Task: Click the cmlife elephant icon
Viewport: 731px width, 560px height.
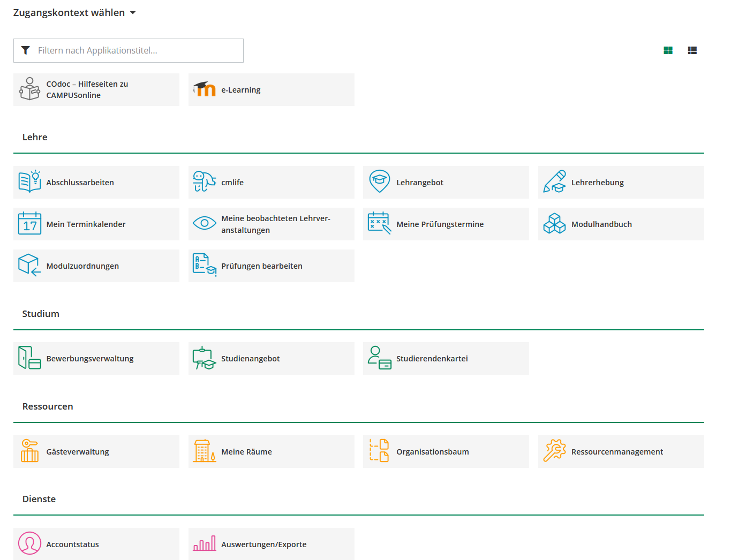Action: pyautogui.click(x=205, y=182)
